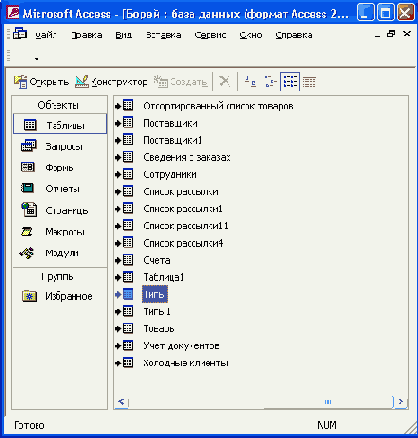This screenshot has width=418, height=438.
Task: Select the Таблица1 table
Action: (163, 277)
